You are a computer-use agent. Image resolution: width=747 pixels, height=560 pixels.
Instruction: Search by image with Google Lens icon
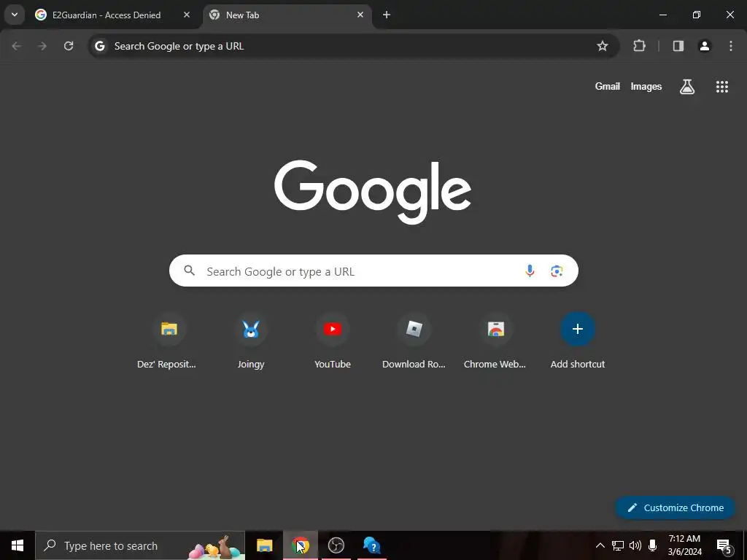557,271
